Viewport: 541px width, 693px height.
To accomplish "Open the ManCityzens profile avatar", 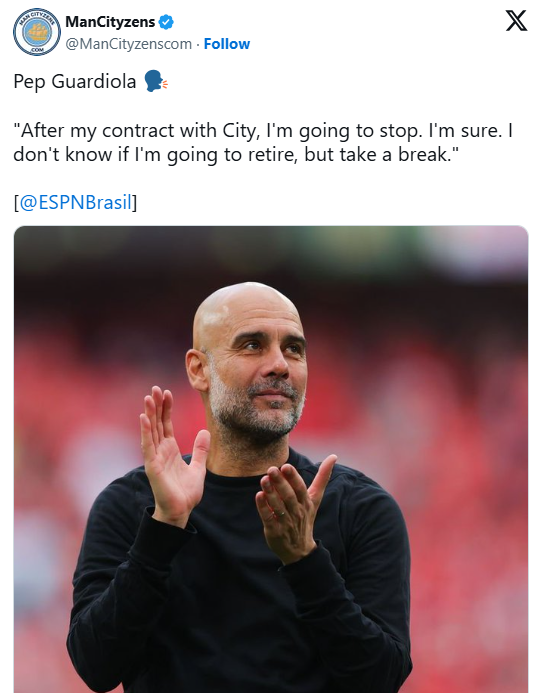I will [37, 32].
